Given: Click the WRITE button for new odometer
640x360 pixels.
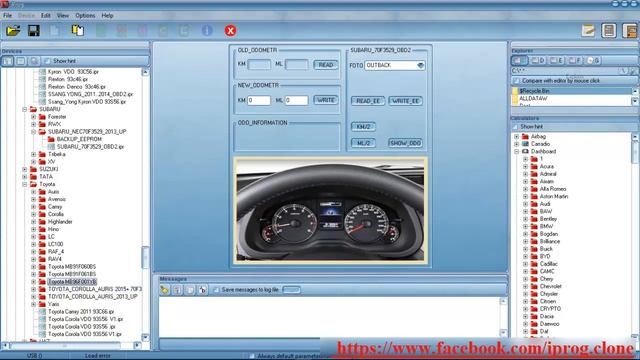Looking at the screenshot, I should pyautogui.click(x=325, y=100).
